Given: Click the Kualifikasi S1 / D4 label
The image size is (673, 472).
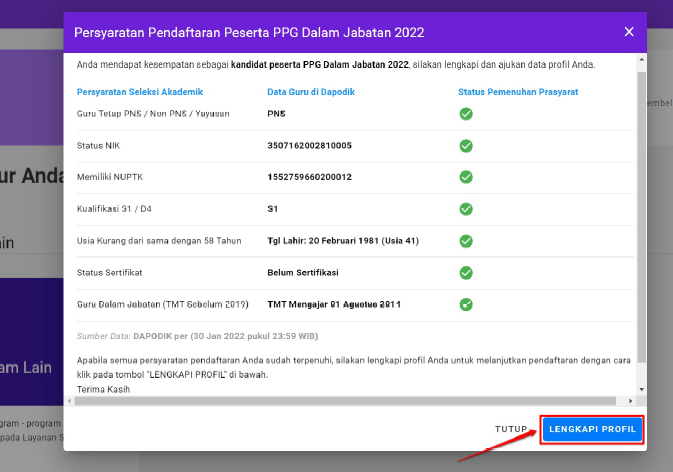Looking at the screenshot, I should pos(114,209).
